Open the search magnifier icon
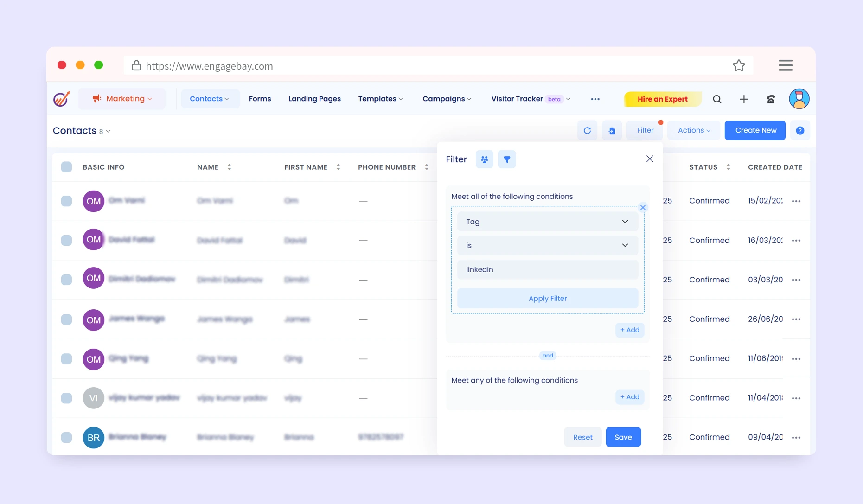The width and height of the screenshot is (863, 504). point(717,99)
